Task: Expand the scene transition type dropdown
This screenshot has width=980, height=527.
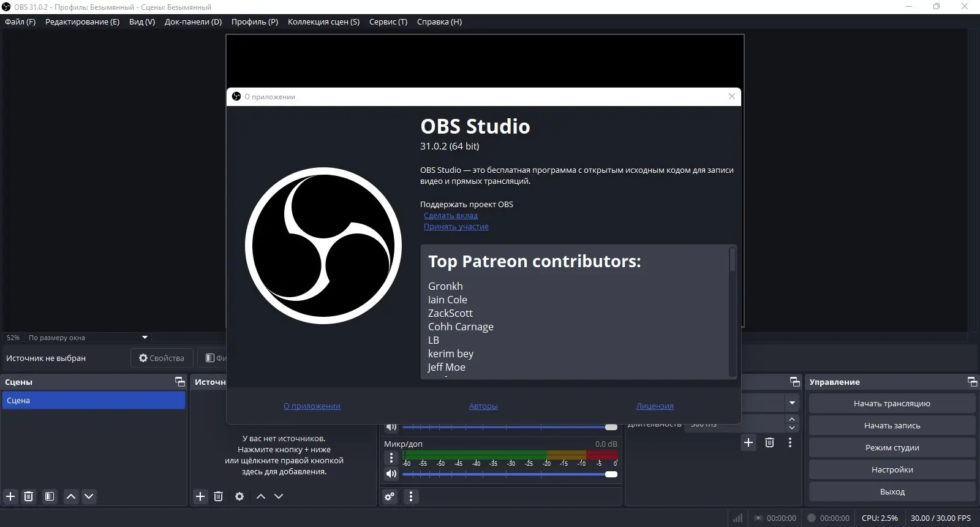Action: 792,403
